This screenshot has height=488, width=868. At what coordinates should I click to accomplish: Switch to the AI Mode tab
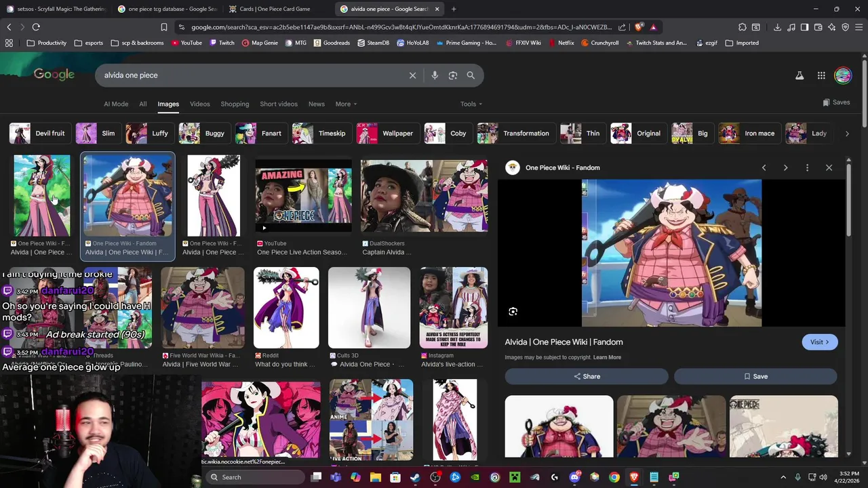tap(116, 104)
